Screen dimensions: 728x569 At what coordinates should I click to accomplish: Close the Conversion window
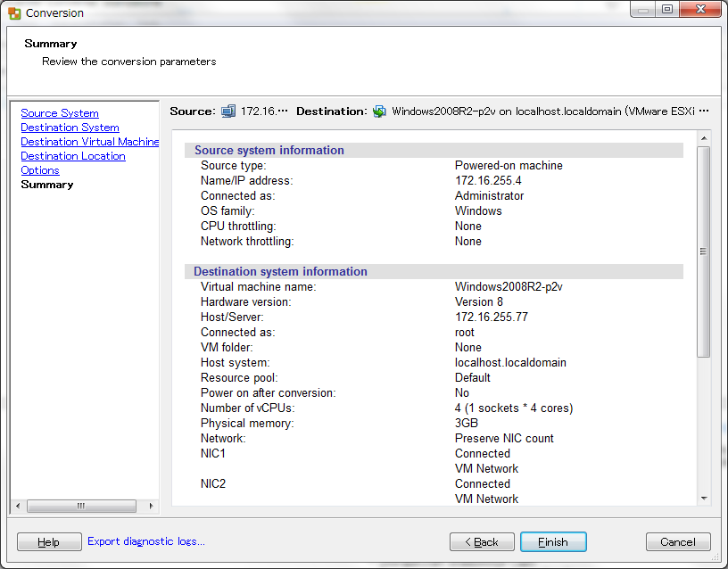[700, 10]
